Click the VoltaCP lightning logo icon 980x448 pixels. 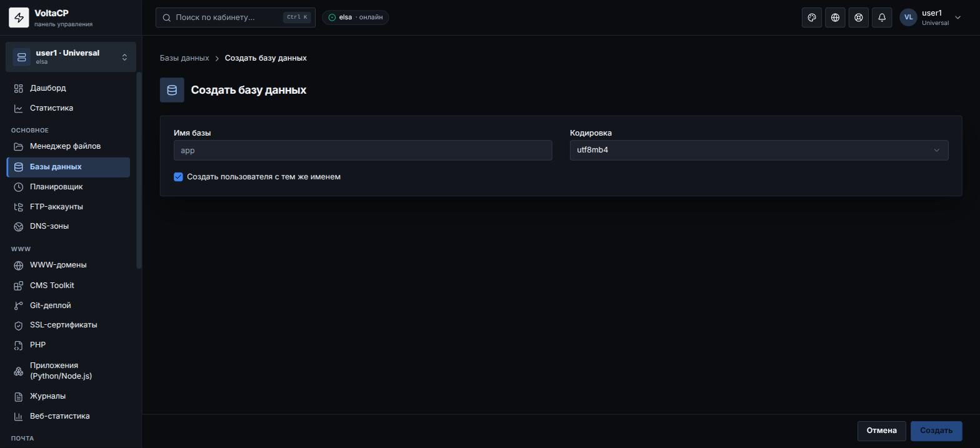pos(19,17)
